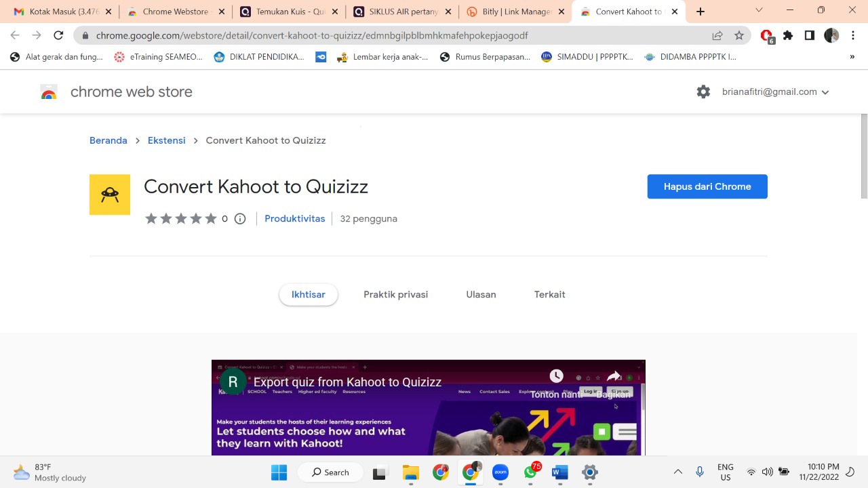868x488 pixels.
Task: Click the star rating row
Action: pyautogui.click(x=180, y=218)
